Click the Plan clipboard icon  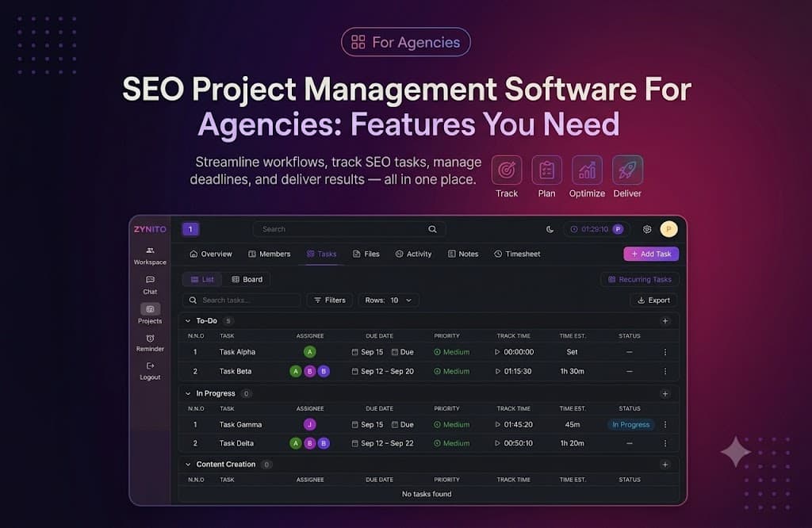[546, 170]
